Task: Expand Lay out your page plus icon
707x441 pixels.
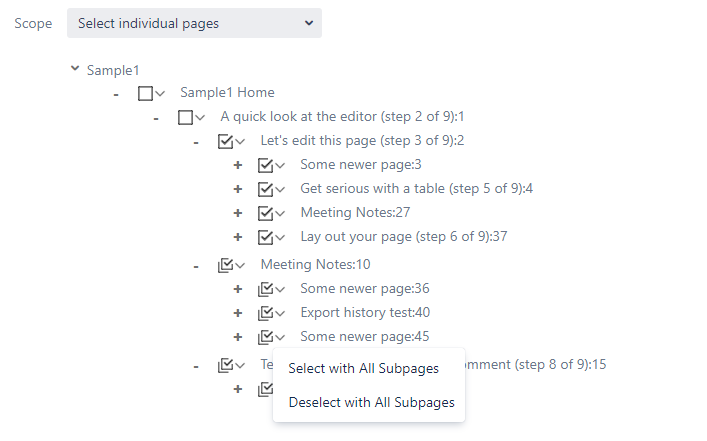Action: (238, 237)
